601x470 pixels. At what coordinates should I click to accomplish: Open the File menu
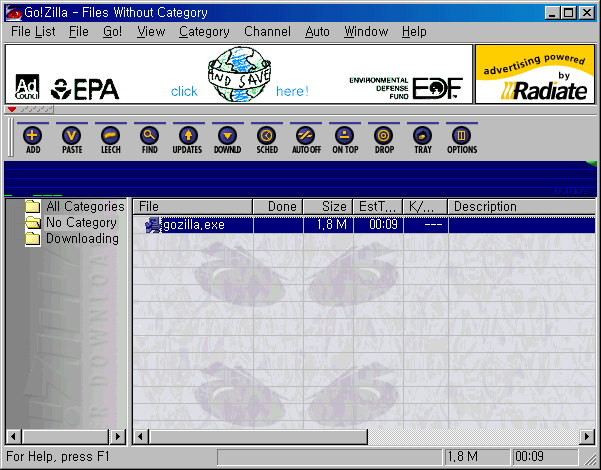coord(79,31)
